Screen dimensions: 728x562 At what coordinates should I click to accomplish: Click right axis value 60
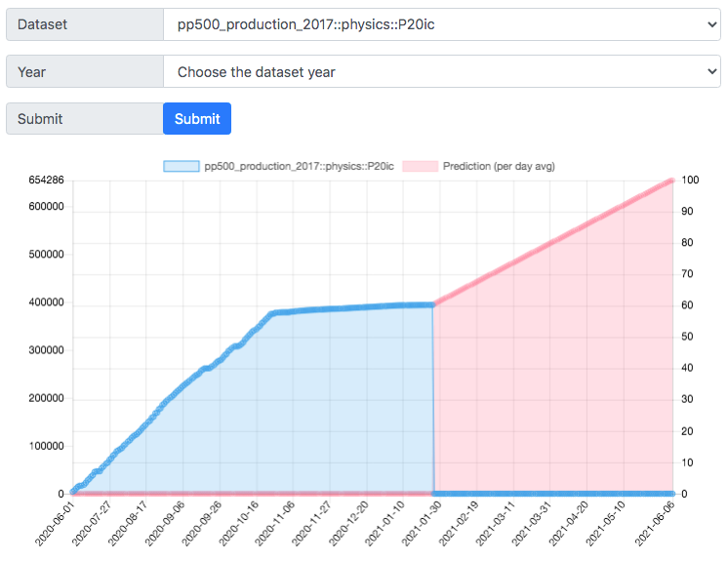click(x=687, y=304)
